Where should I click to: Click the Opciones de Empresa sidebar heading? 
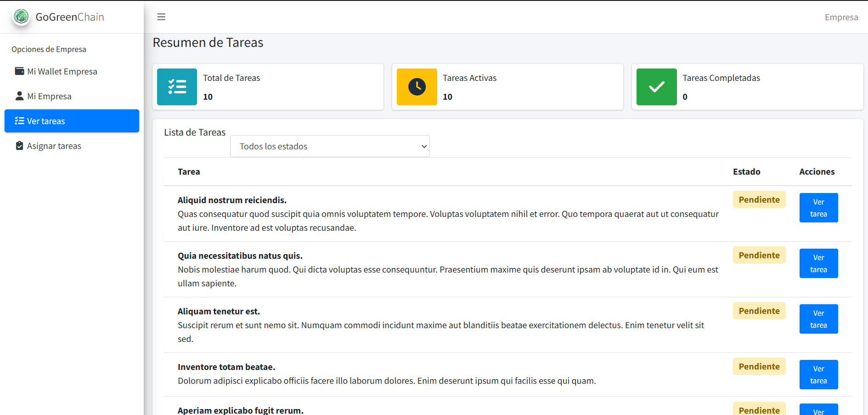[x=49, y=49]
